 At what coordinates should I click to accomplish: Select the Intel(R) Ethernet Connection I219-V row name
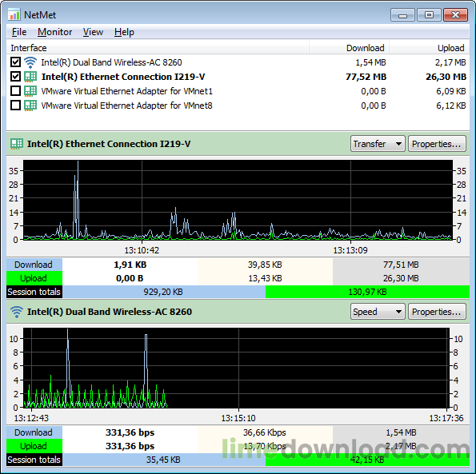pyautogui.click(x=123, y=77)
